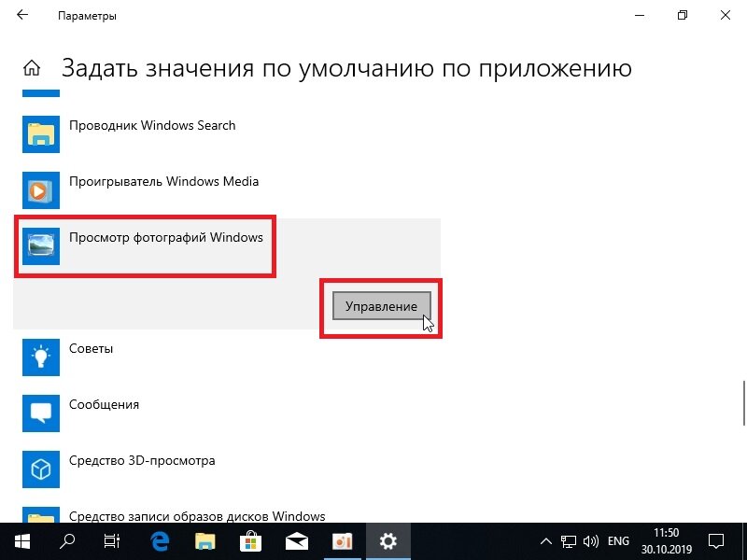Image resolution: width=747 pixels, height=560 pixels.
Task: Click the Просмотр фотографий Windows label
Action: click(x=166, y=238)
